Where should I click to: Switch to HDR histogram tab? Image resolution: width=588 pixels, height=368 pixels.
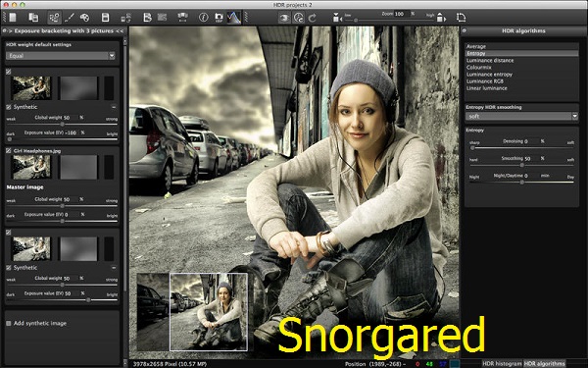click(x=502, y=363)
